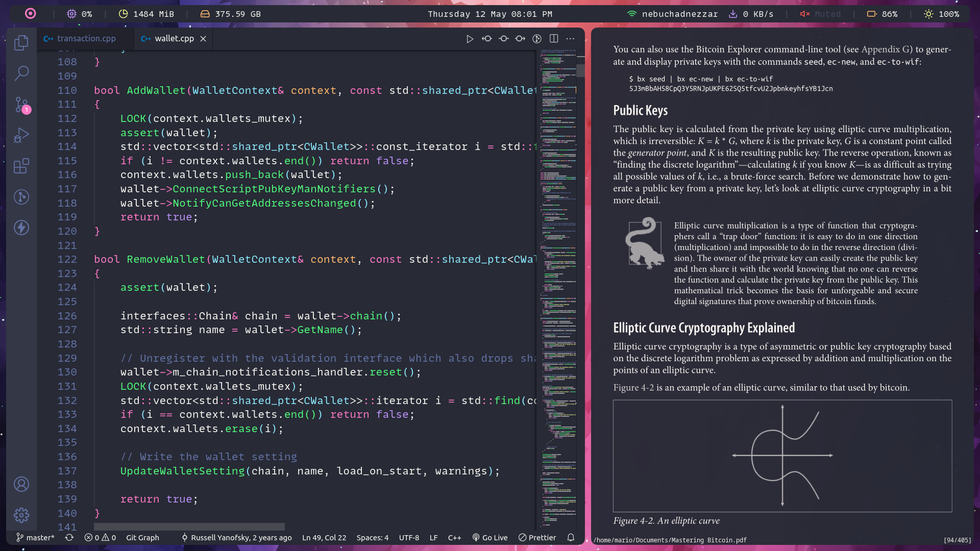Screen dimensions: 980x551
Task: Open the lightning bolt view in activity bar
Action: click(21, 228)
